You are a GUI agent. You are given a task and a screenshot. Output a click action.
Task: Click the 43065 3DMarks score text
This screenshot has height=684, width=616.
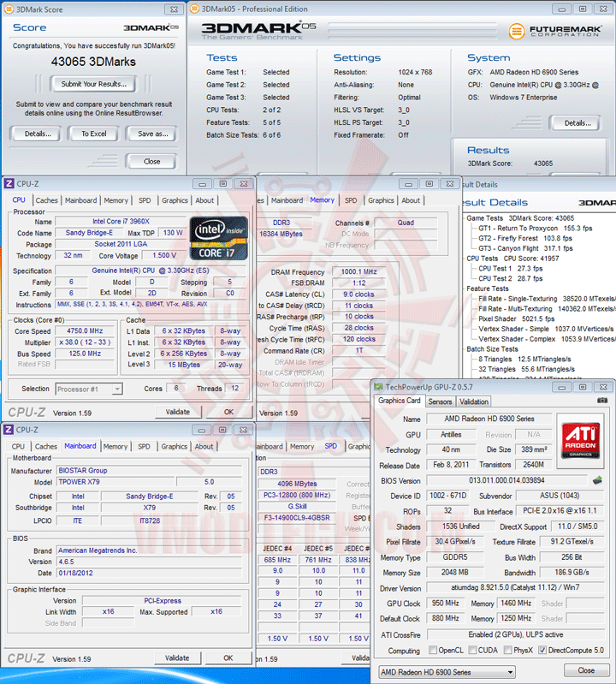click(x=93, y=62)
